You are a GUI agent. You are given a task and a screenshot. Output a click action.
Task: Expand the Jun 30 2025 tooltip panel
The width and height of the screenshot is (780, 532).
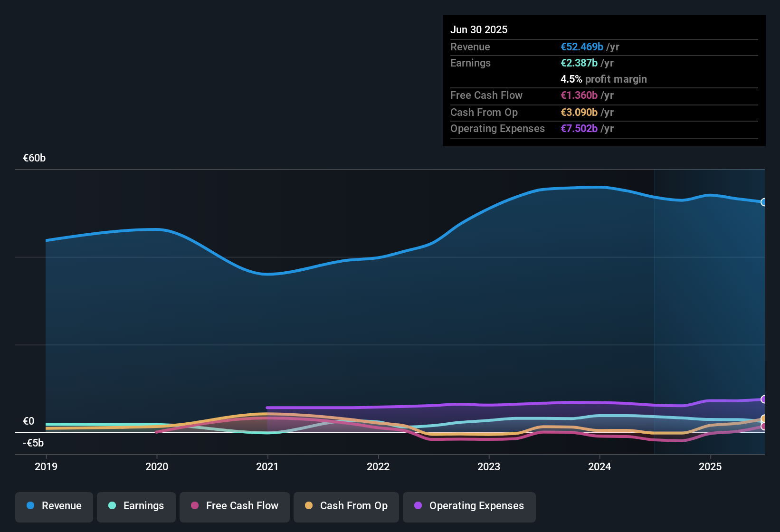pos(479,29)
